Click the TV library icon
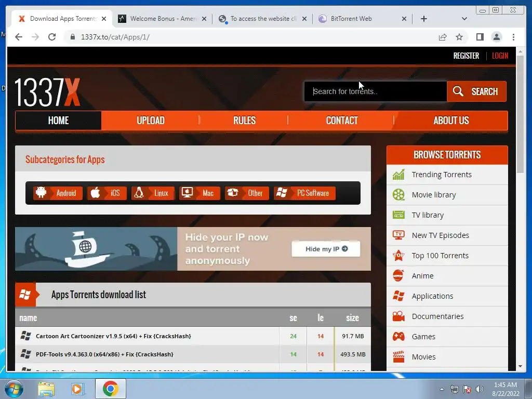Image resolution: width=532 pixels, height=399 pixels. tap(398, 215)
